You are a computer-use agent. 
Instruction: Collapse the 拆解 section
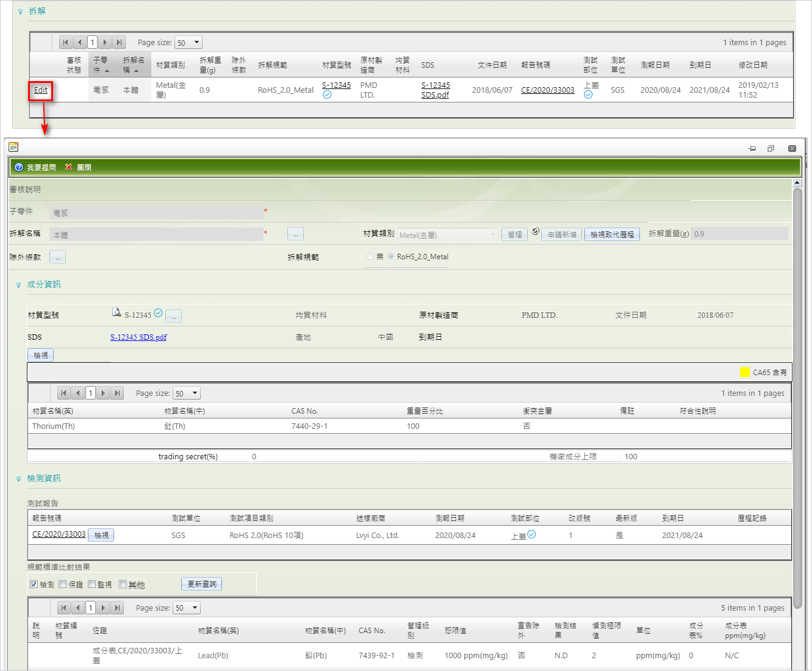point(20,12)
